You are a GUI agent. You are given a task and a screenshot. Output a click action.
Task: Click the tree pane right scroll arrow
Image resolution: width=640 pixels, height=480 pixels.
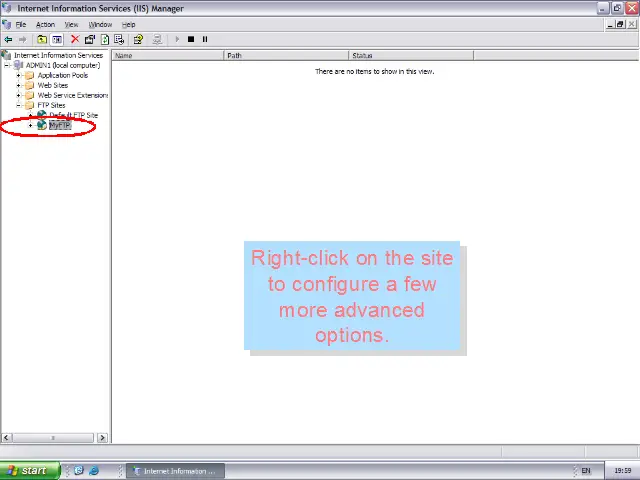point(102,438)
